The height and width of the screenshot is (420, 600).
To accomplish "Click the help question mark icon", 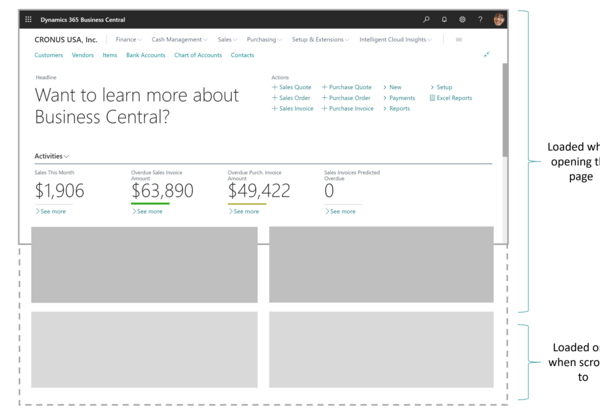I will pyautogui.click(x=480, y=19).
